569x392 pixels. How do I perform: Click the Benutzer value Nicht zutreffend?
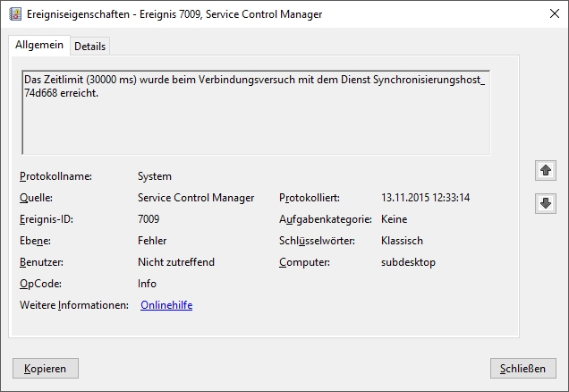click(x=176, y=262)
